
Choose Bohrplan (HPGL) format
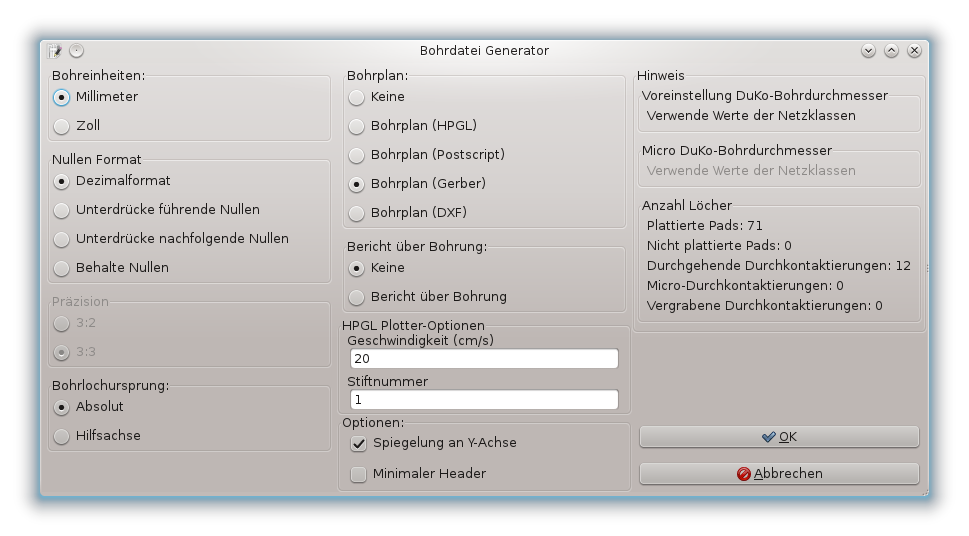pos(413,126)
